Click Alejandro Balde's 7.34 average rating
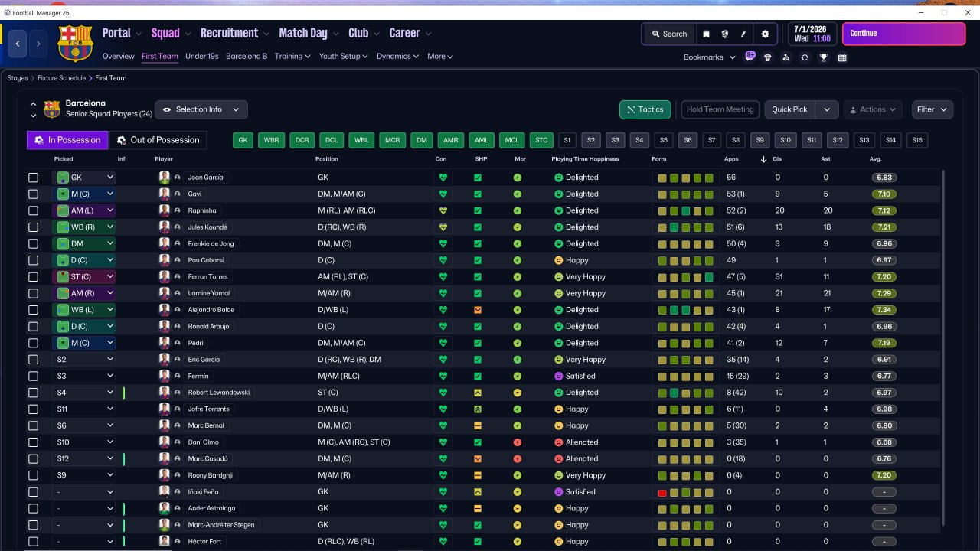The height and width of the screenshot is (551, 980). (884, 310)
